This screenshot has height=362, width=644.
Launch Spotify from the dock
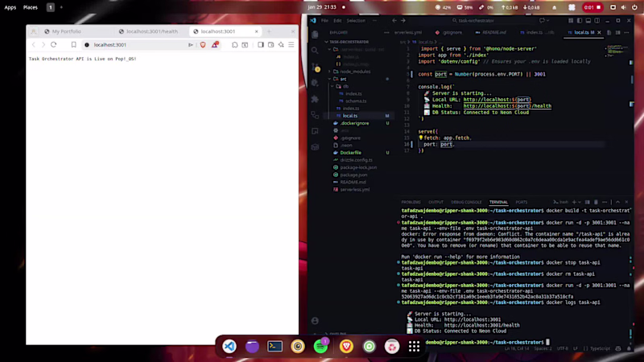[320, 347]
